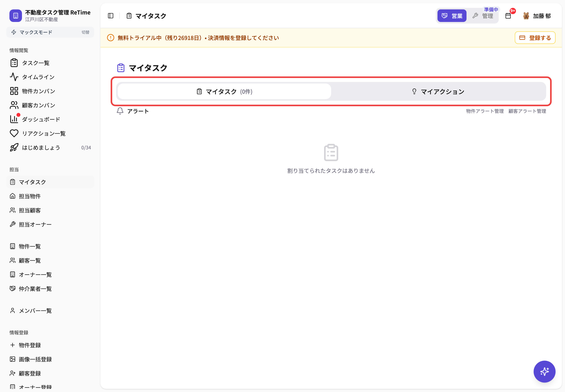The image size is (565, 392).
Task: Click the 顧客カンバン people icon
Action: (x=14, y=105)
